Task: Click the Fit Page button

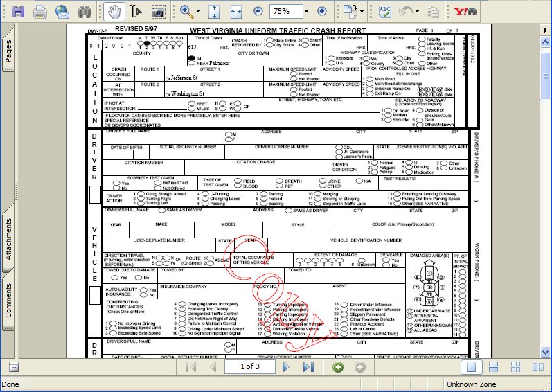Action: [x=214, y=11]
